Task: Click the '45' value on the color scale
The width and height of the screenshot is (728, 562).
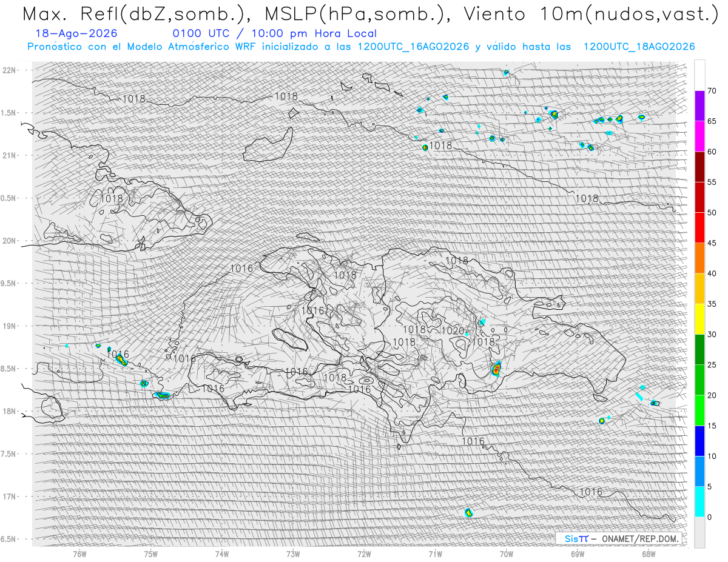Action: point(712,243)
